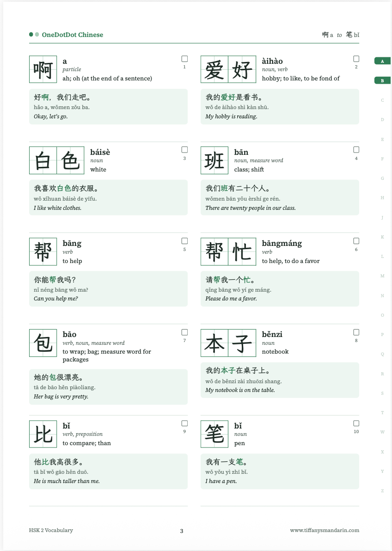Click 'There are twenty people in our class.'
392x551 pixels.
tap(251, 208)
